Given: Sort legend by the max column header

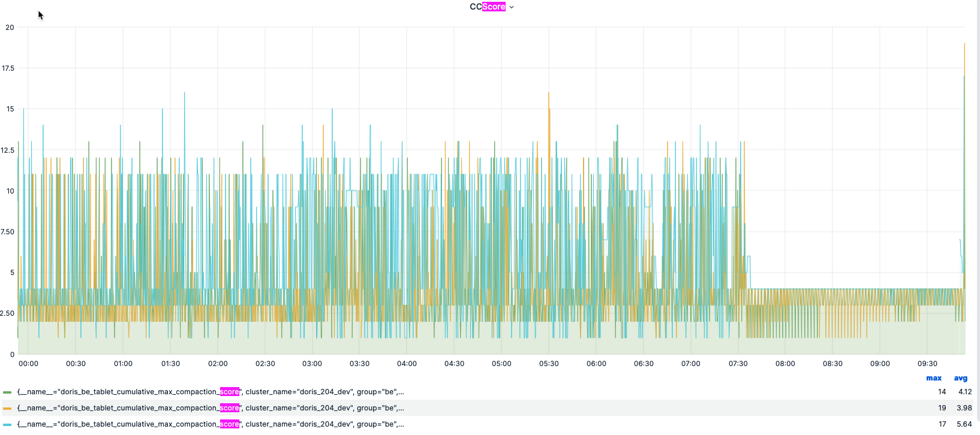Looking at the screenshot, I should (934, 378).
